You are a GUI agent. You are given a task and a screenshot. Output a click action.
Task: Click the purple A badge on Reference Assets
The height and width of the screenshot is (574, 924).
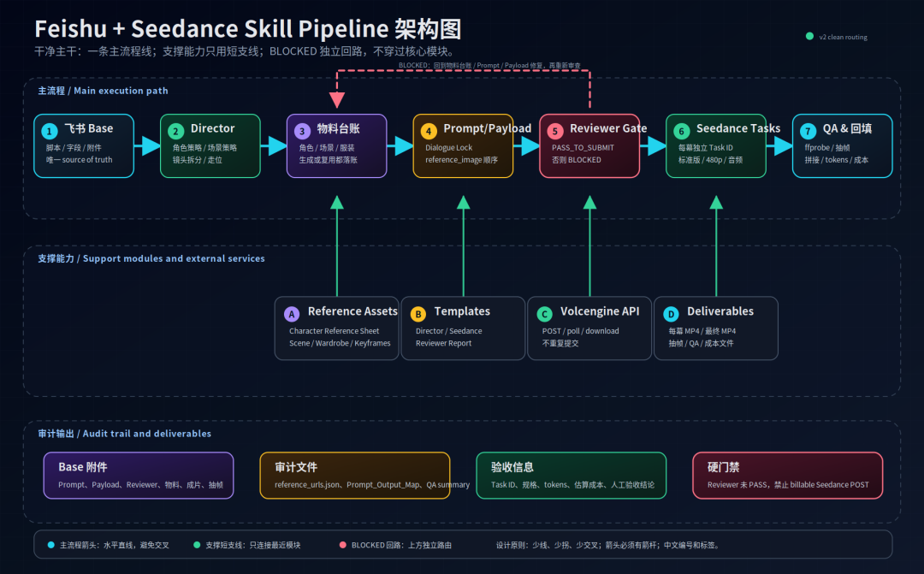click(x=292, y=314)
